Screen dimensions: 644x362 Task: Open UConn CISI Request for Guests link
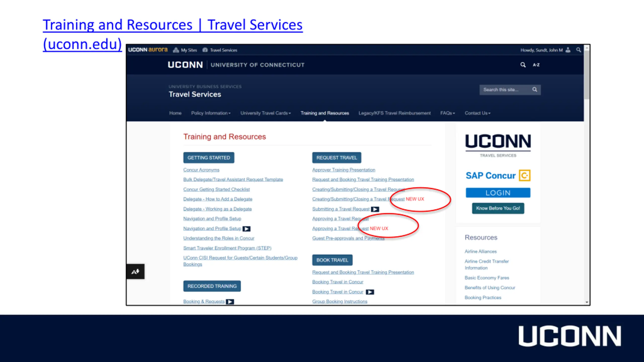coord(240,261)
